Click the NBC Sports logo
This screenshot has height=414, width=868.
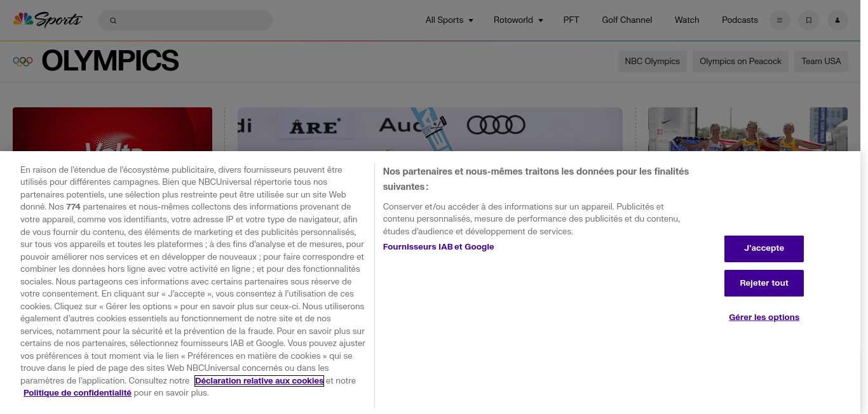click(48, 20)
